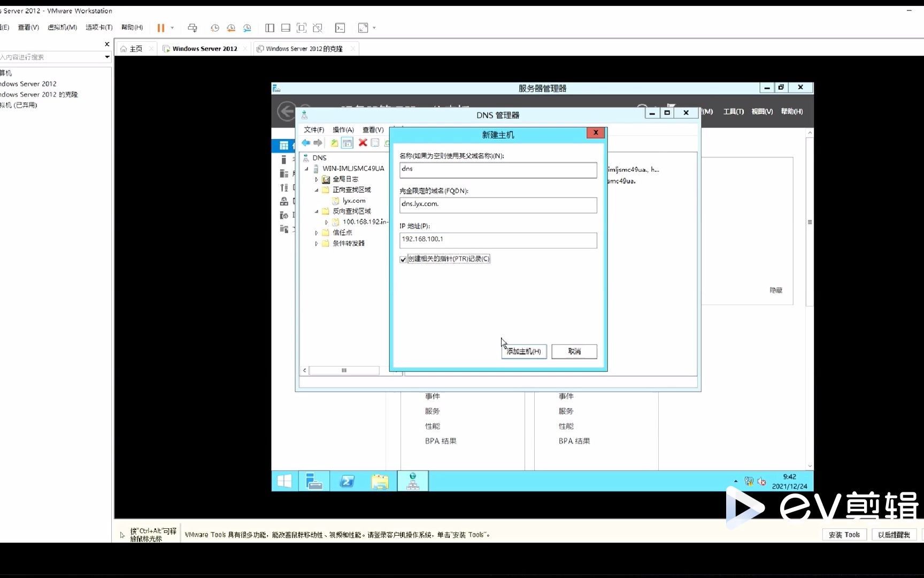Close the 新建主机 dialog with the red X

pos(595,133)
